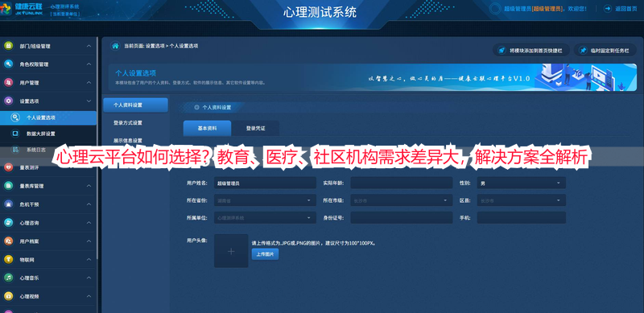
Task: Click the 量表库管理 sidebar icon
Action: coord(8,186)
